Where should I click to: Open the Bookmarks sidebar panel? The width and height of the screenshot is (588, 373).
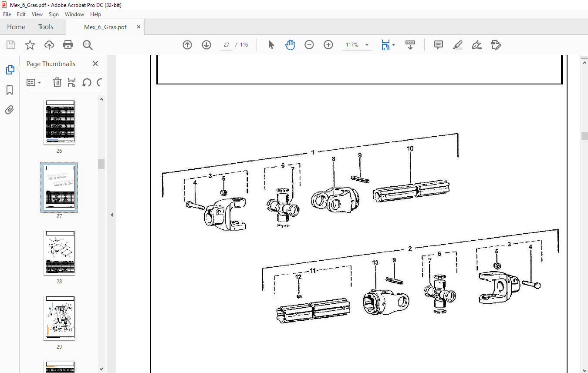(10, 90)
